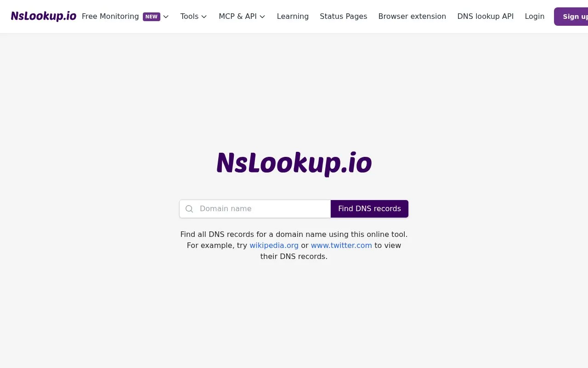Focus the Domain name input field
Viewport: 588px width, 368px height.
click(255, 209)
